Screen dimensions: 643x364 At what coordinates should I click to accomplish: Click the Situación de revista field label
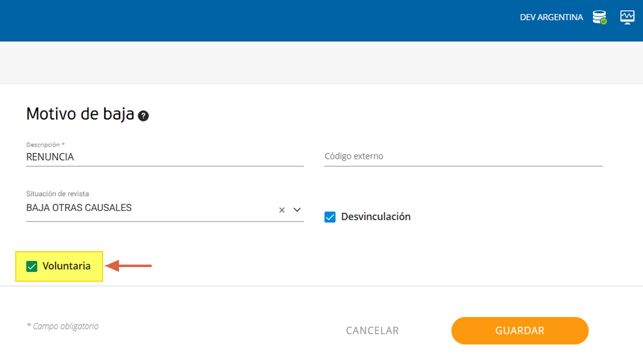pos(57,194)
